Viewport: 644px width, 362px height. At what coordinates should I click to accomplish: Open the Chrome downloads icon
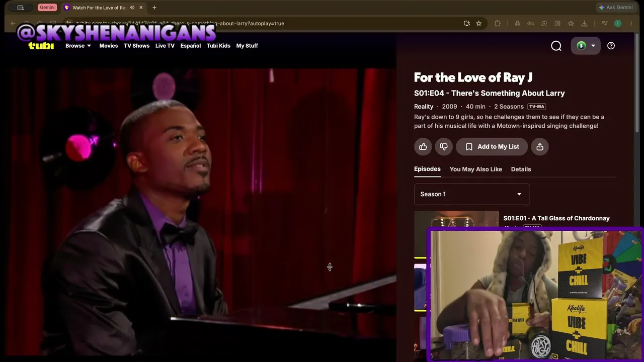click(x=584, y=23)
